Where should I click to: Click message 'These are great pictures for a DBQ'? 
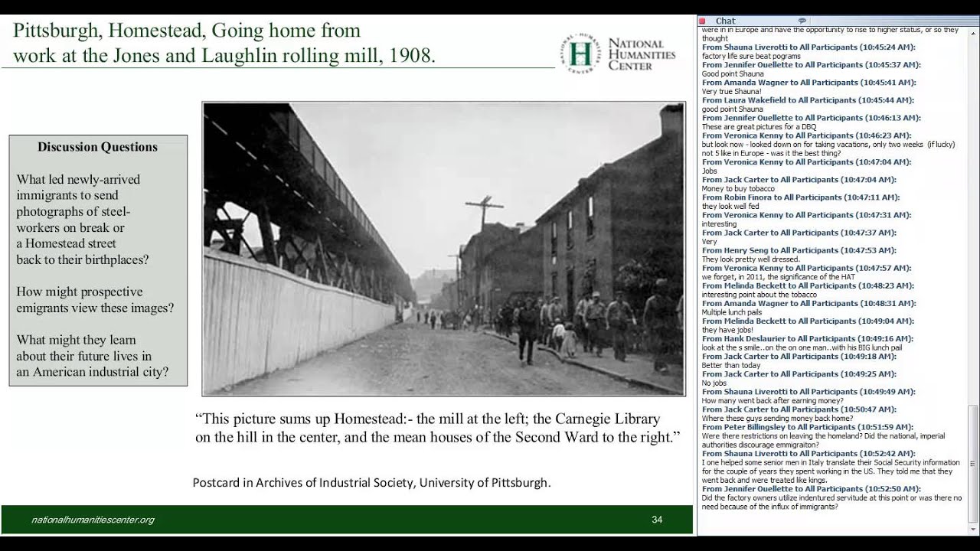tap(759, 126)
